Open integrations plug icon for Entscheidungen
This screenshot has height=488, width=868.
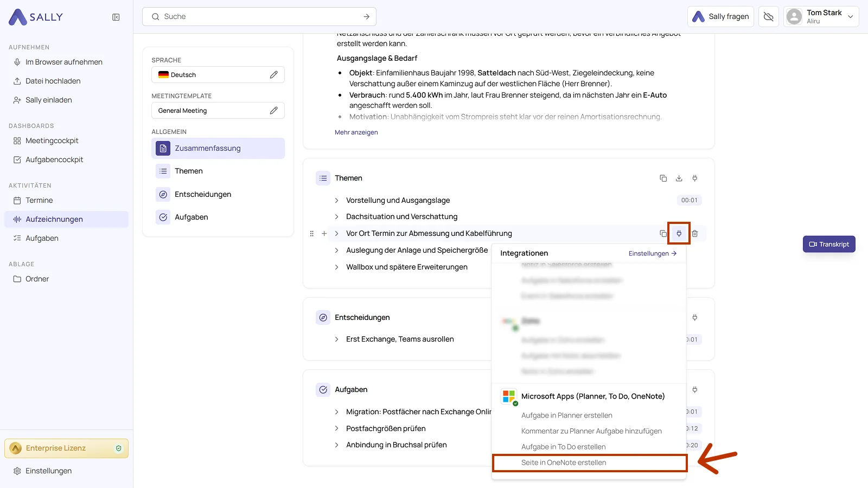coord(695,318)
